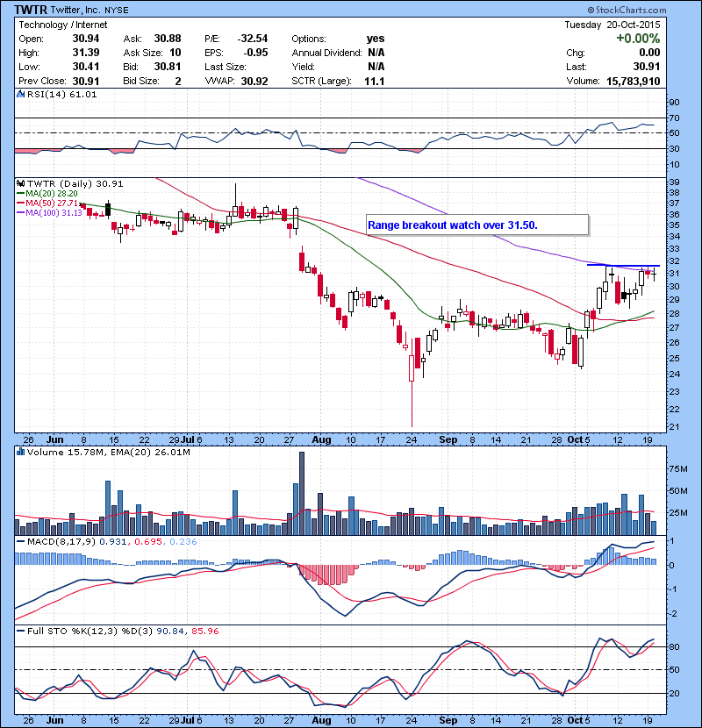The image size is (702, 728).
Task: Click the 'Ask Size:' label
Action: click(143, 53)
